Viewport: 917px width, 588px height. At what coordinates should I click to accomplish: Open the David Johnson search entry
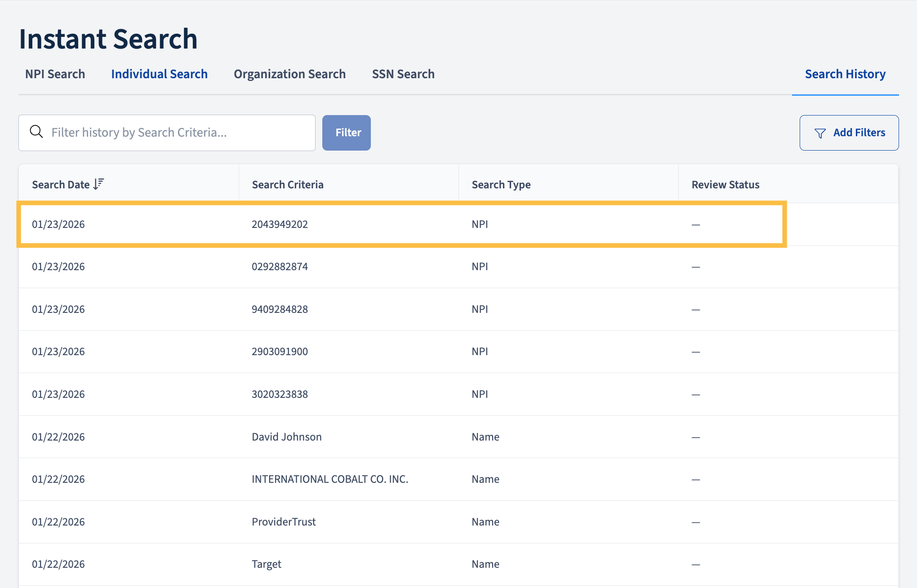458,437
